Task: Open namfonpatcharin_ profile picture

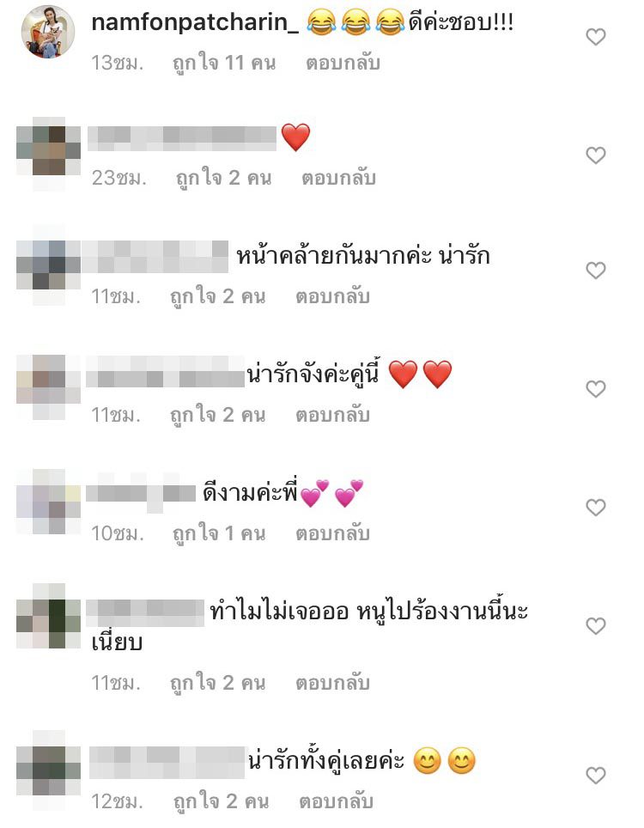Action: coord(48,32)
